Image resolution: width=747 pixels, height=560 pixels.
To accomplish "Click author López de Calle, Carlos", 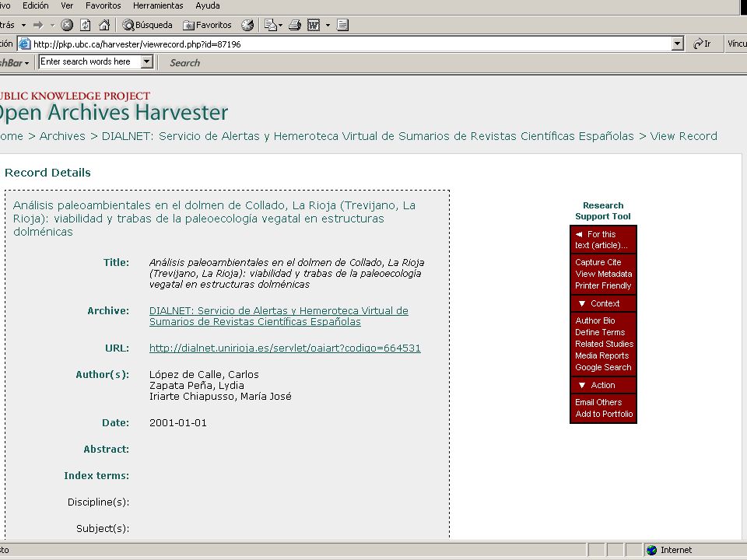I will (x=204, y=375).
